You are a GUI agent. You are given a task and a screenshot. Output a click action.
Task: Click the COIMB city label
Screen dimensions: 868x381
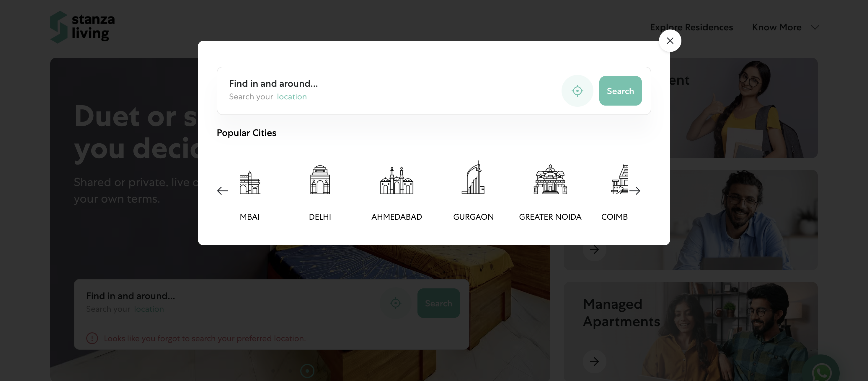(614, 217)
